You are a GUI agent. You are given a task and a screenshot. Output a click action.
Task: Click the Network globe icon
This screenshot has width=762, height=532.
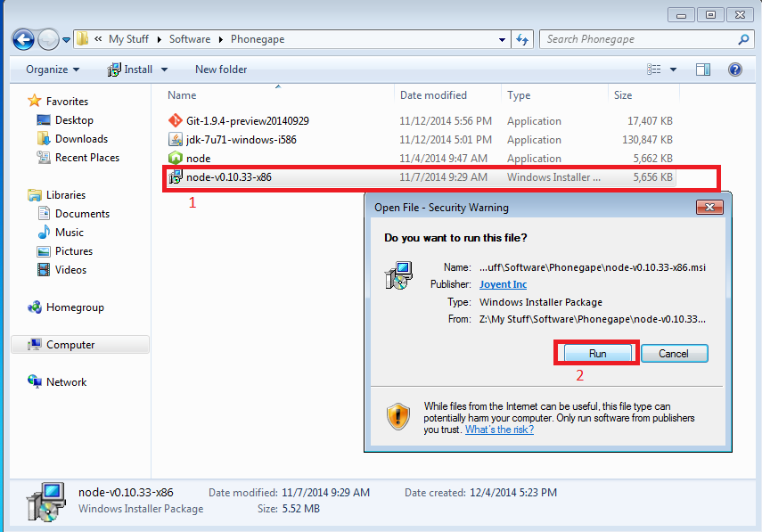(x=35, y=382)
